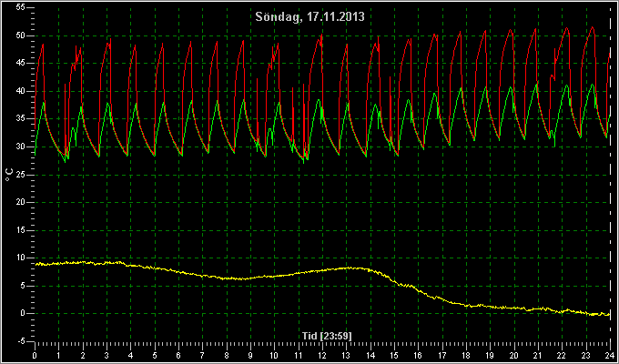Click the Tid [23:59] time label

(327, 336)
